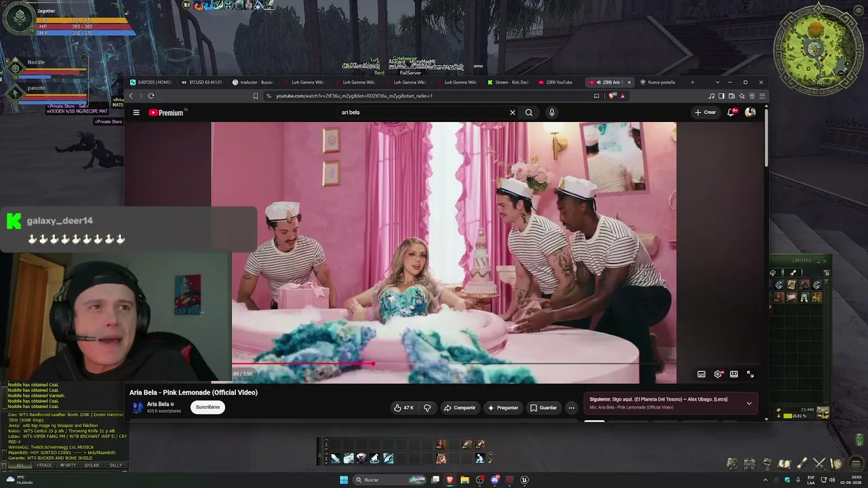The height and width of the screenshot is (488, 868).
Task: Close the game inventory window
Action: click(x=825, y=261)
